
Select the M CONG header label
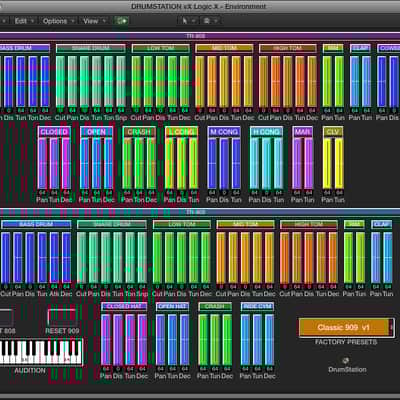224,132
